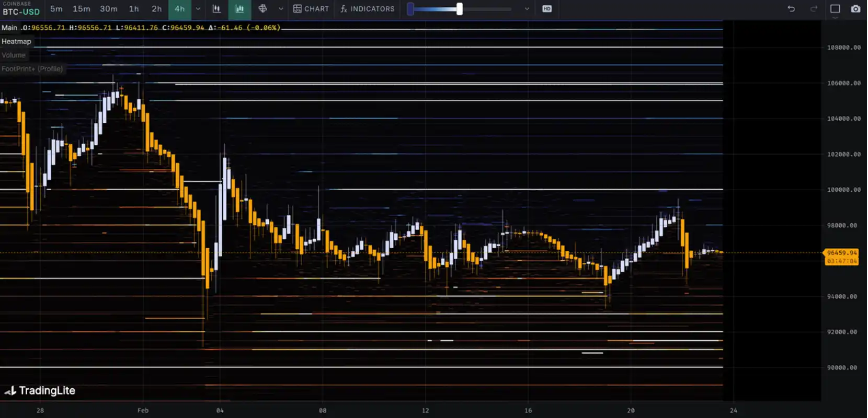Click the BTC-USD symbol selector
Screen dimensions: 868x418
(x=21, y=11)
